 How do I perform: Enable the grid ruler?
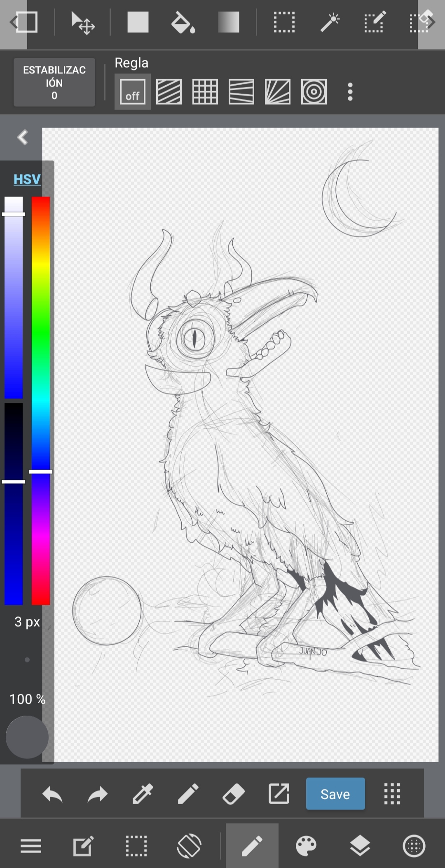[x=205, y=91]
